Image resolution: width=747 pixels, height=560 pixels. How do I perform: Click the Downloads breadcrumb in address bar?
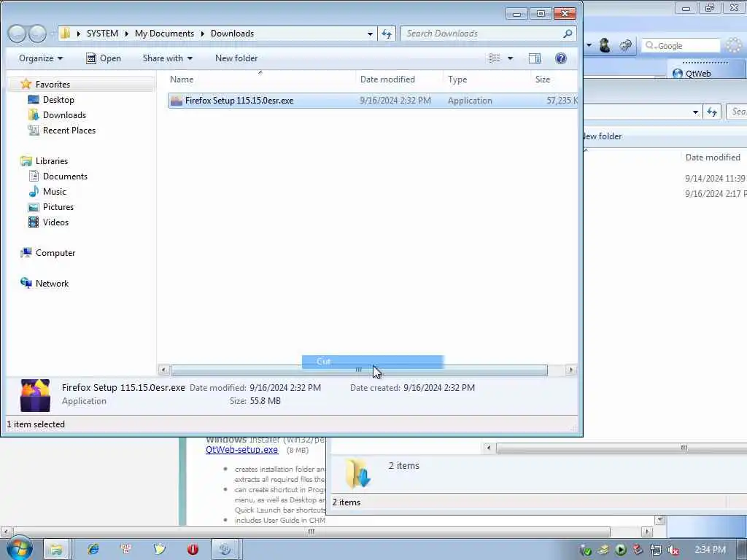tap(232, 34)
